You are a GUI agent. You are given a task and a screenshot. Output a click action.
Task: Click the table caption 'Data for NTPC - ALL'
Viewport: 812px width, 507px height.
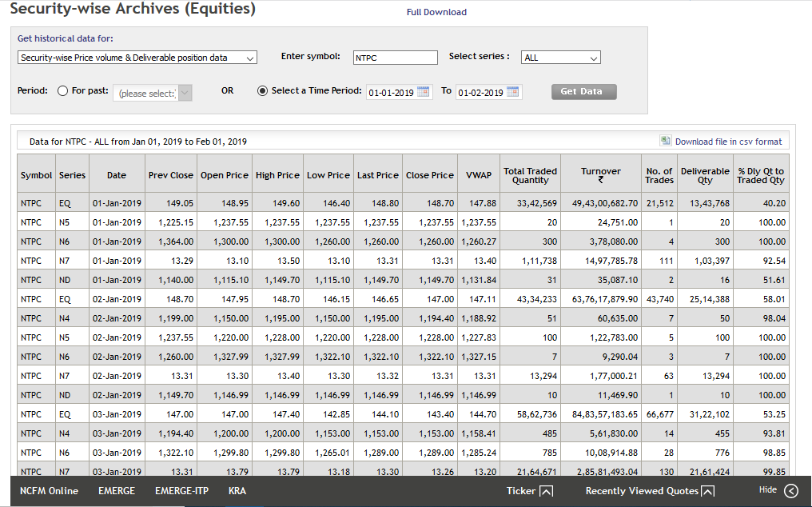pyautogui.click(x=137, y=142)
